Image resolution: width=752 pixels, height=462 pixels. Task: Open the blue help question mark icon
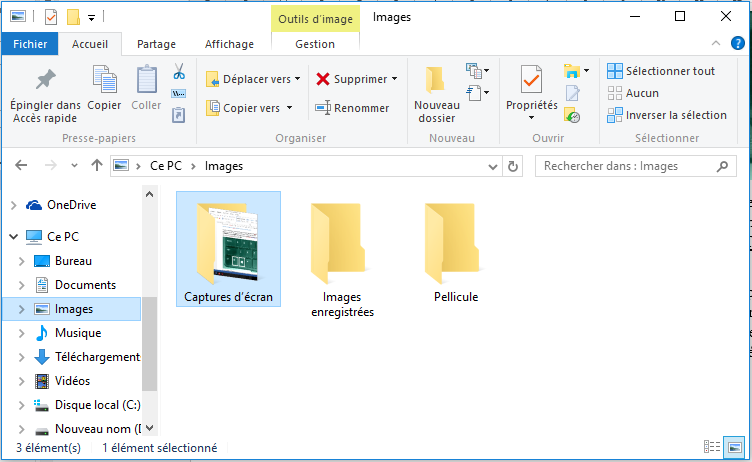click(x=738, y=43)
